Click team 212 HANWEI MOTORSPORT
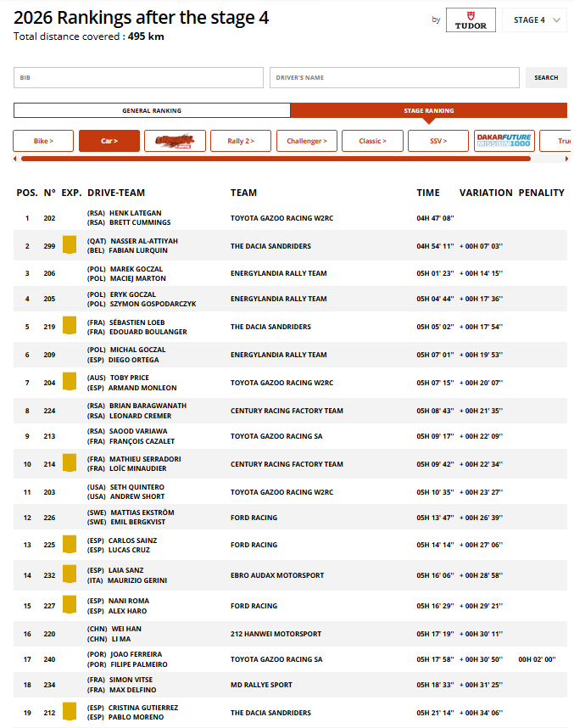The height and width of the screenshot is (728, 574). coord(276,634)
